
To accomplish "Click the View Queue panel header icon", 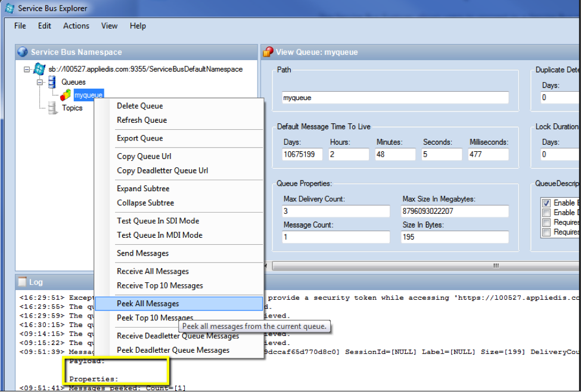I will tap(268, 52).
